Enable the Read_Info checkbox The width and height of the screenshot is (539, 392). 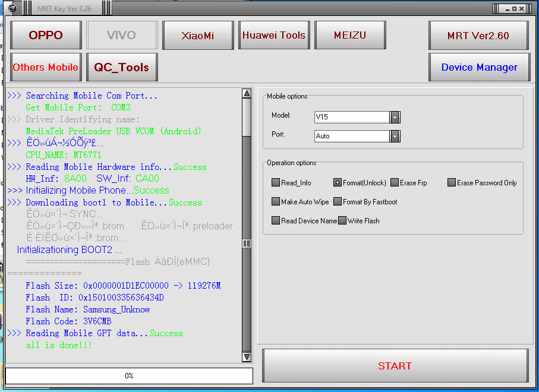coord(276,182)
